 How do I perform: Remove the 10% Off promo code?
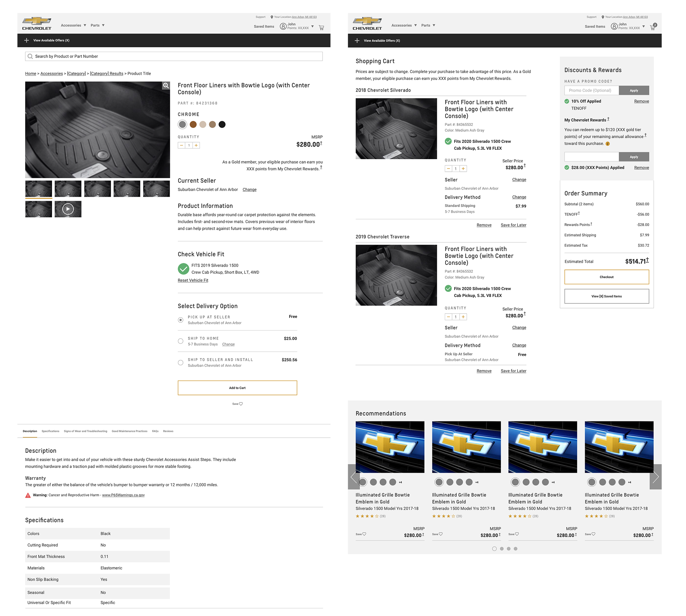tap(642, 101)
